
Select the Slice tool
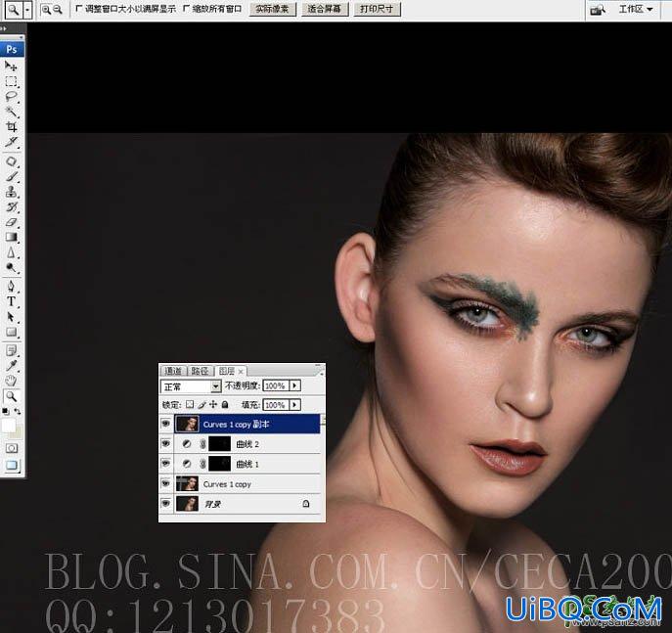click(x=11, y=142)
